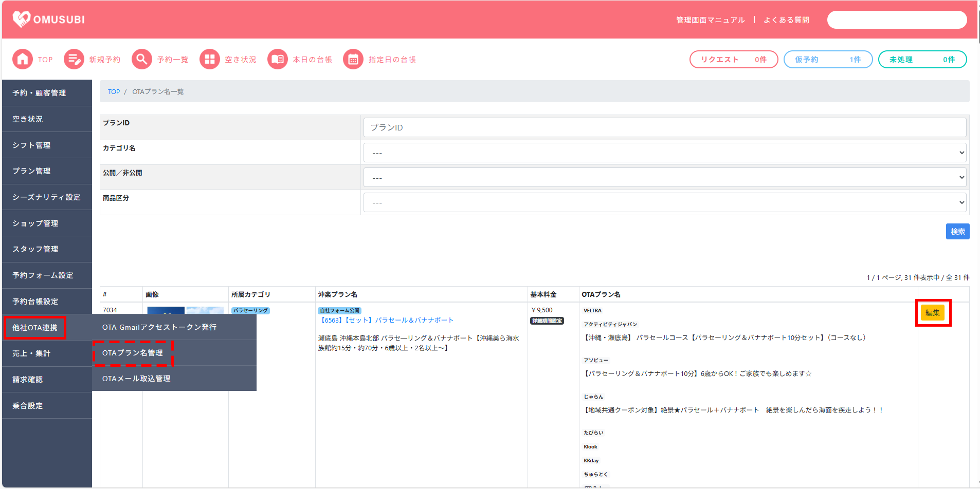Expand the 商品区分 dropdown
The width and height of the screenshot is (980, 489).
tap(664, 202)
